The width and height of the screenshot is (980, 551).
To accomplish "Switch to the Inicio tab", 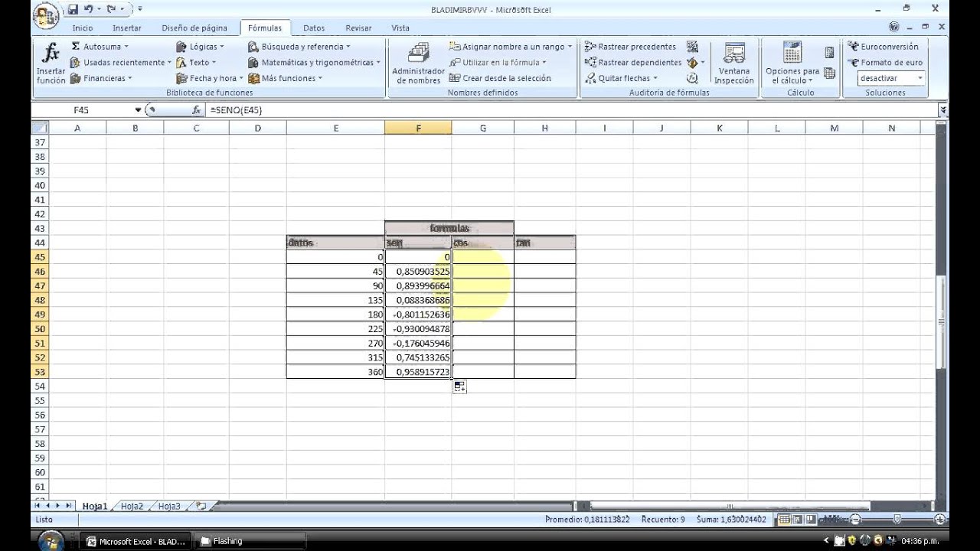I will click(x=83, y=28).
